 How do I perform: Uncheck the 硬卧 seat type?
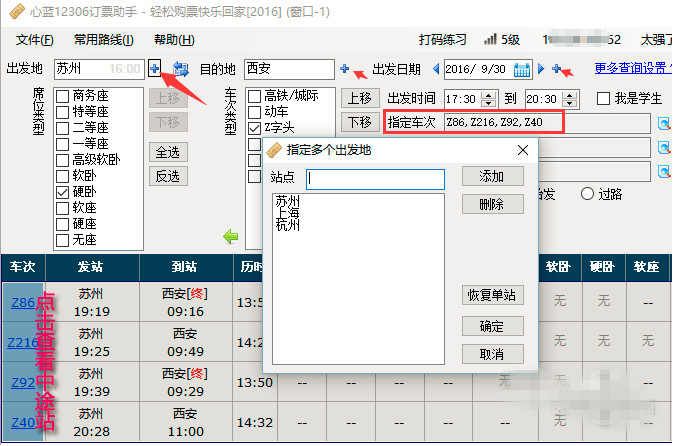coord(62,192)
